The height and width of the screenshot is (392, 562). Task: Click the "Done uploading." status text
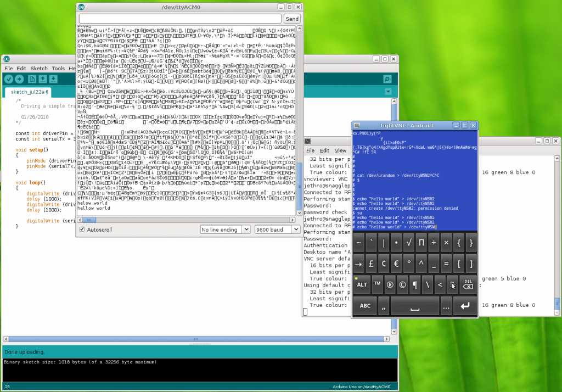click(25, 352)
